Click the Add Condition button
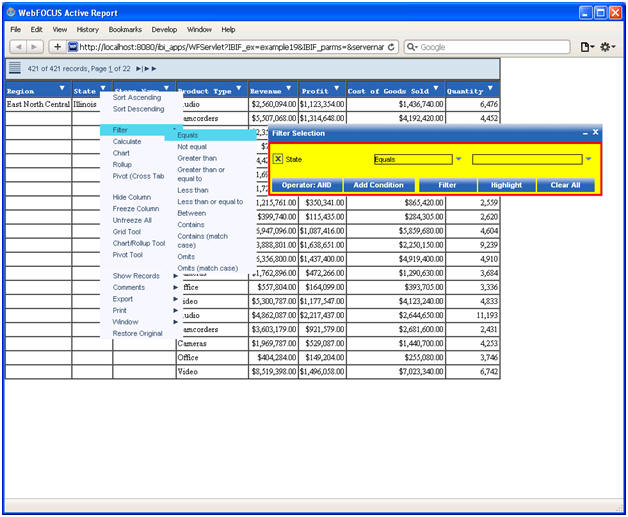 coord(378,185)
